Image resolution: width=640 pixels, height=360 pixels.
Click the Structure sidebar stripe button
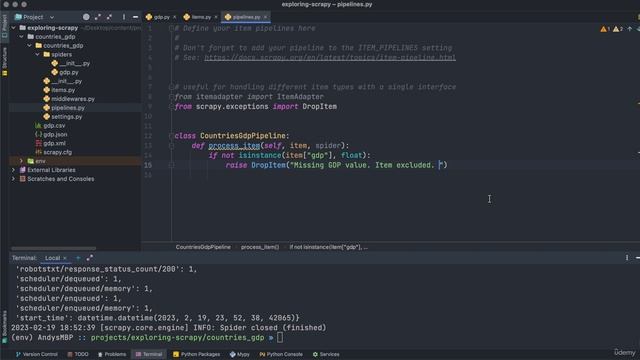coord(4,62)
